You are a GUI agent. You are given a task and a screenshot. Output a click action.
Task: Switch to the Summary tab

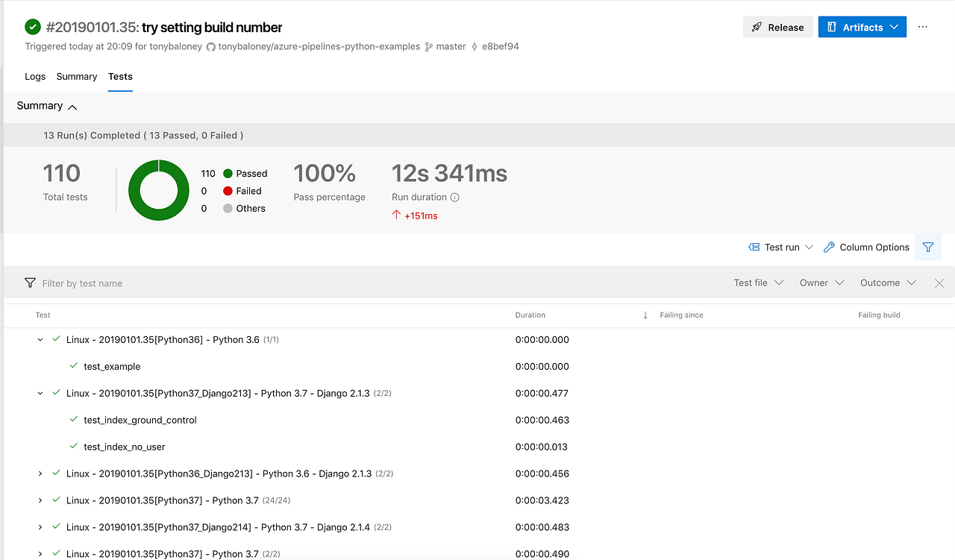tap(76, 76)
